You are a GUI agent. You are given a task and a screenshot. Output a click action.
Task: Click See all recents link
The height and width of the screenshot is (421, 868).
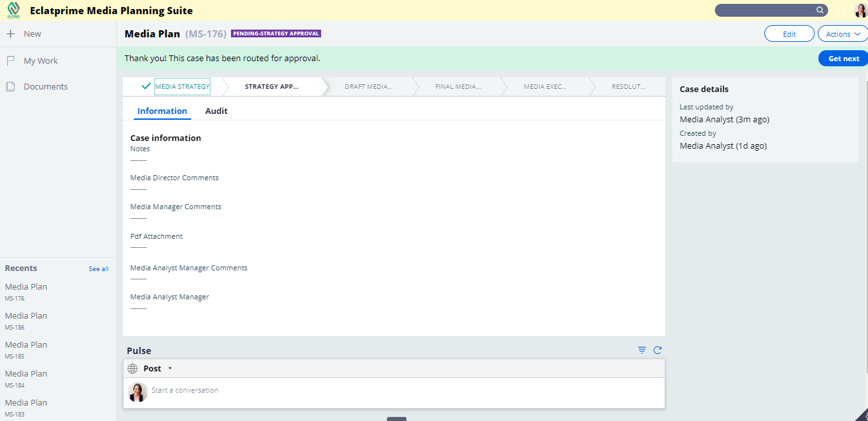coord(98,268)
